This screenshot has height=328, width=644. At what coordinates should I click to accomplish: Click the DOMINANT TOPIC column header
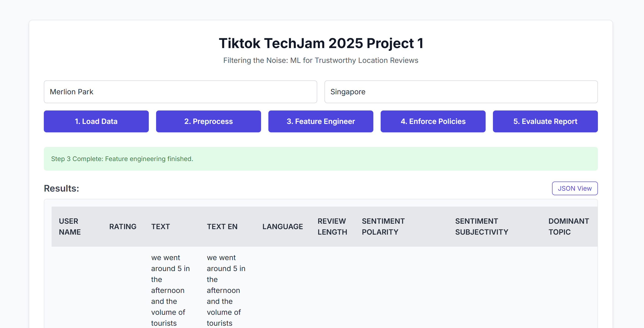click(x=568, y=226)
